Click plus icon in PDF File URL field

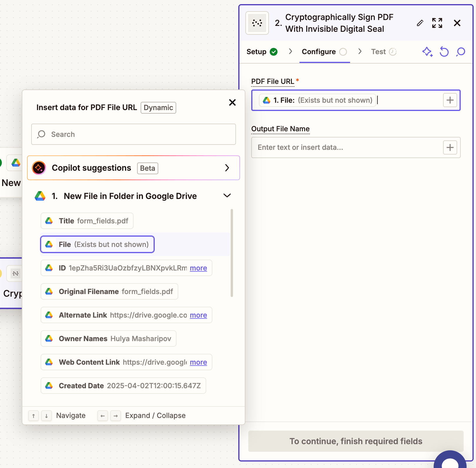point(450,100)
